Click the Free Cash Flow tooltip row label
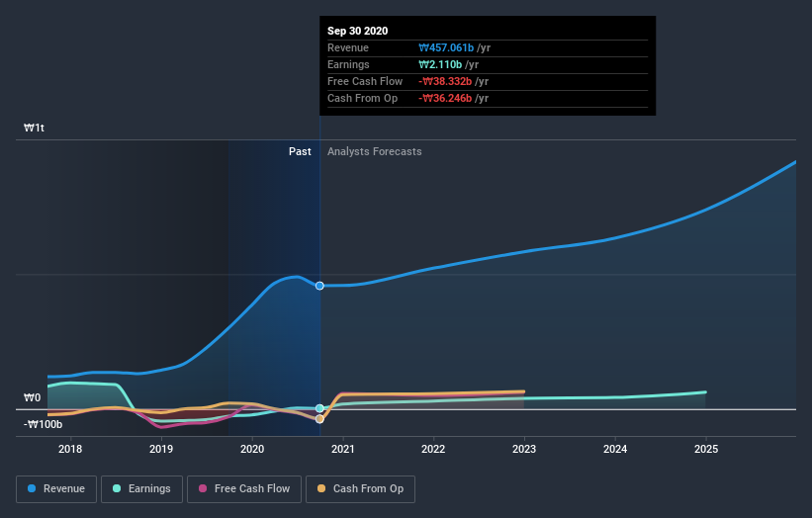Viewport: 812px width, 518px height. click(x=365, y=81)
